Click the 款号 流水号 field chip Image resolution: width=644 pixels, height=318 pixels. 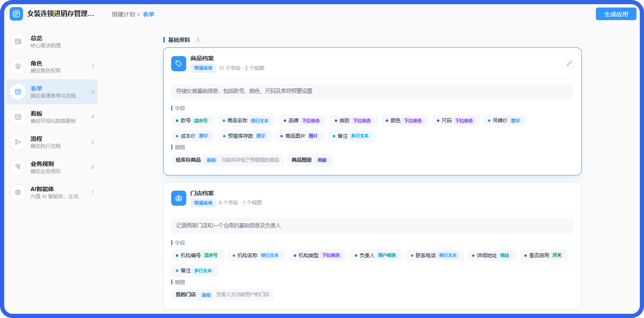[x=193, y=121]
